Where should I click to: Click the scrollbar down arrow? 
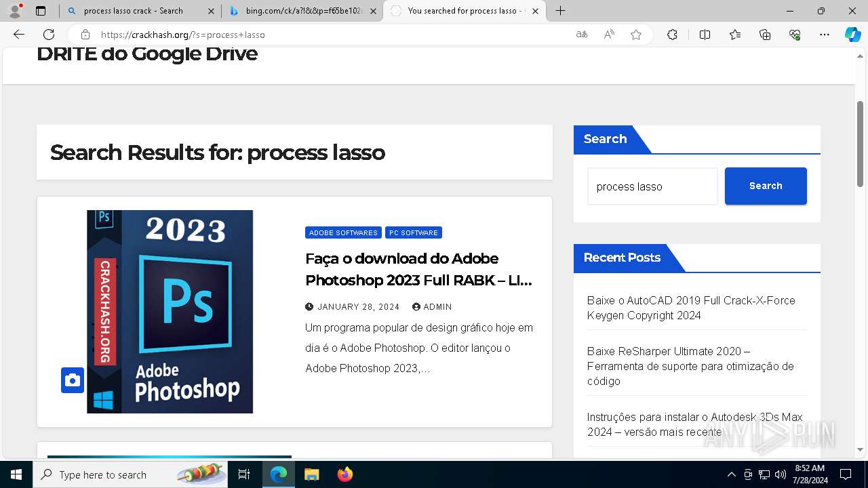coord(861,449)
